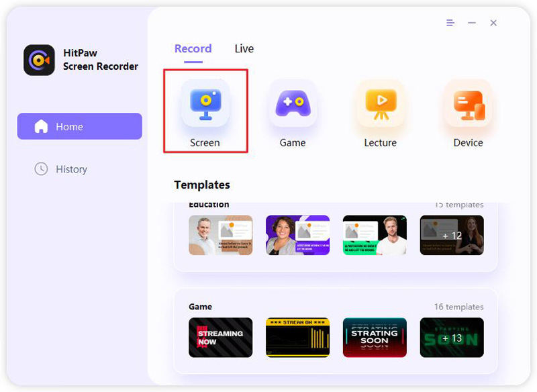The width and height of the screenshot is (537, 392).
Task: Switch to the Live tab
Action: 244,49
